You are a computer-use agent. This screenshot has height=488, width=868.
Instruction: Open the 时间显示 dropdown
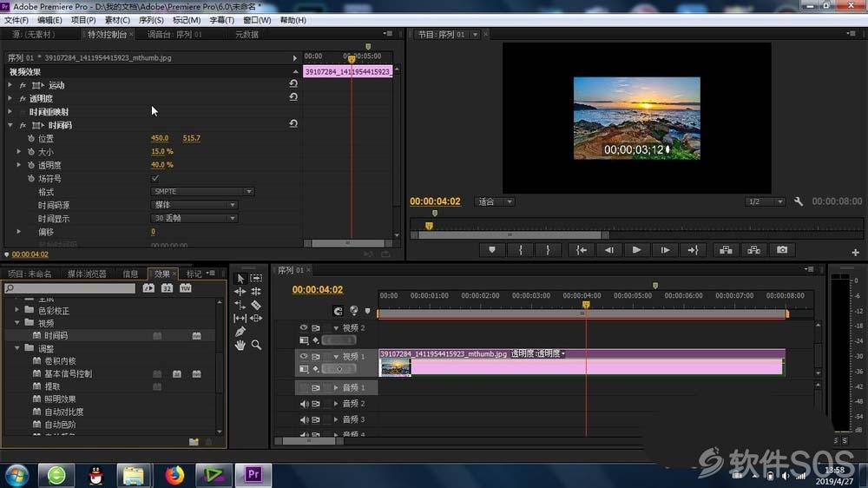tap(194, 218)
